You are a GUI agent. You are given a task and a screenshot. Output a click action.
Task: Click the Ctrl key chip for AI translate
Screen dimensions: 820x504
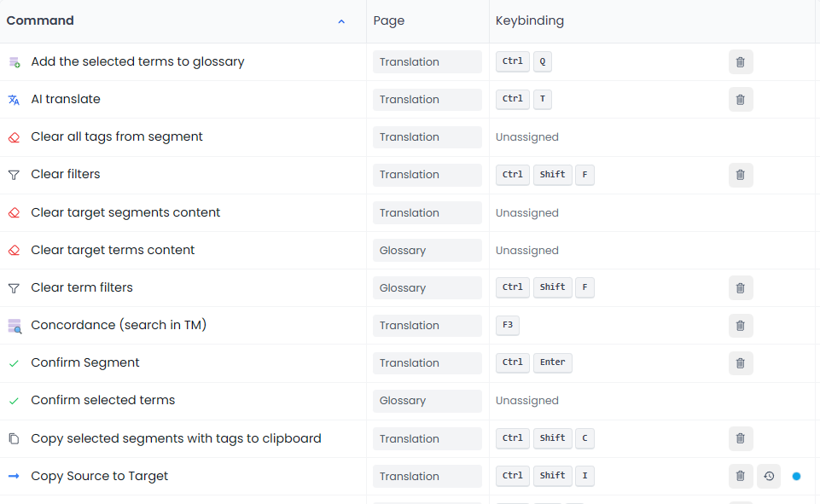[512, 99]
